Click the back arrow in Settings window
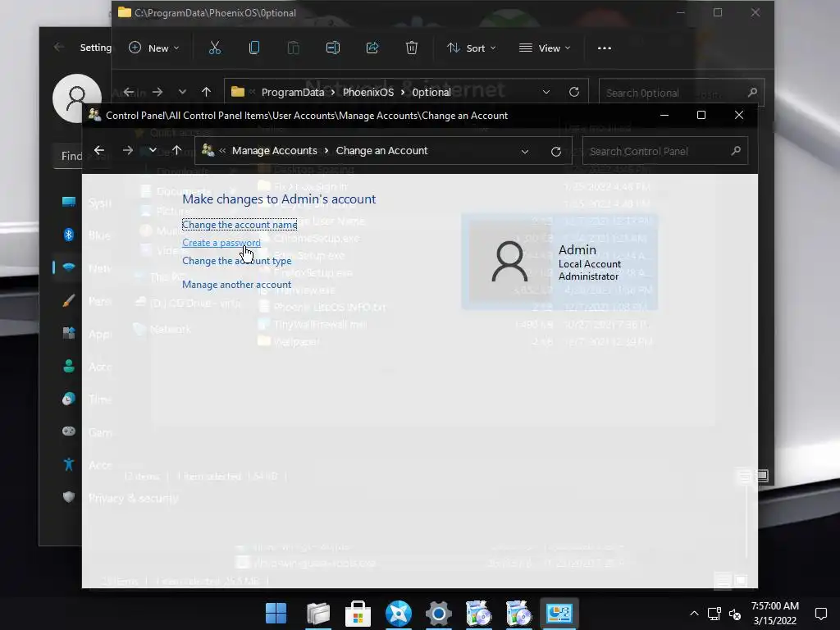This screenshot has width=840, height=630. 59,47
